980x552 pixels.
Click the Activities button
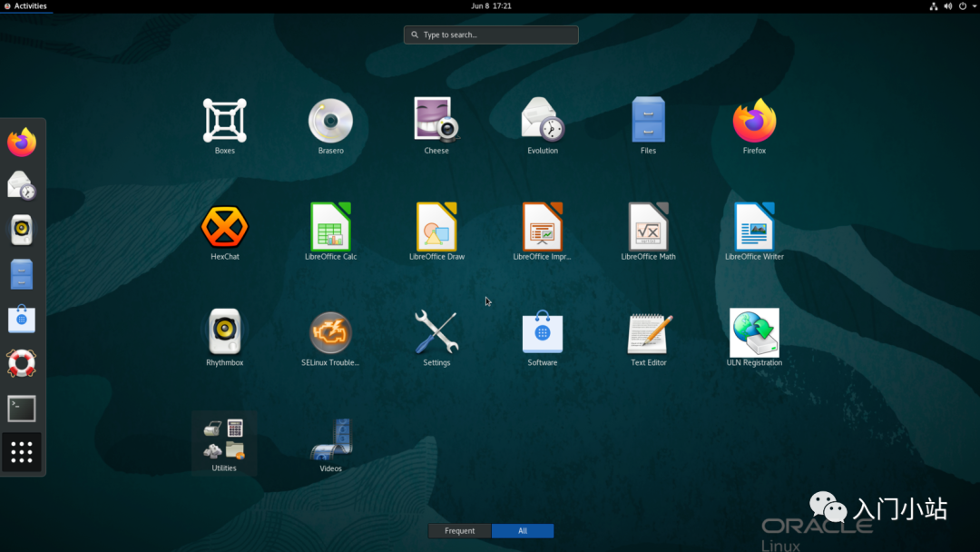tap(25, 6)
